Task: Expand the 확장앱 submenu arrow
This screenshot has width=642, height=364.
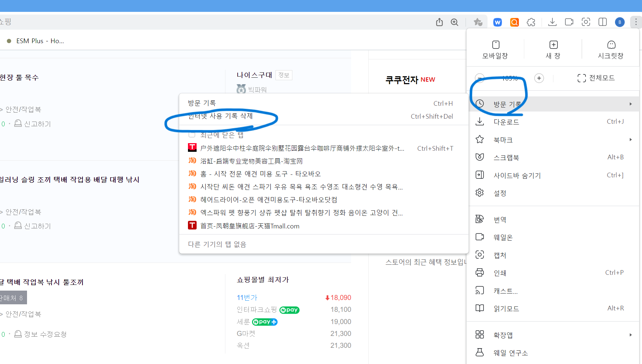Action: [x=630, y=335]
